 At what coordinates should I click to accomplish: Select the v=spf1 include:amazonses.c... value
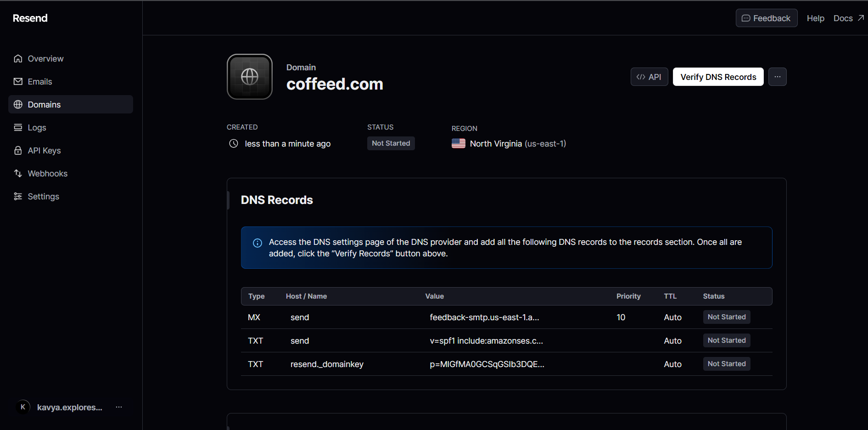pos(486,341)
